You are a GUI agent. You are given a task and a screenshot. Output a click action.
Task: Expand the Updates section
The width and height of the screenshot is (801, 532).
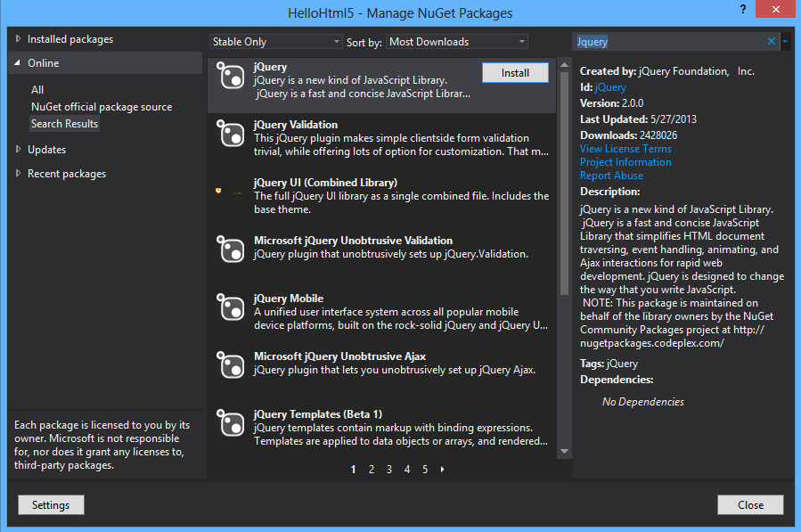pos(20,150)
